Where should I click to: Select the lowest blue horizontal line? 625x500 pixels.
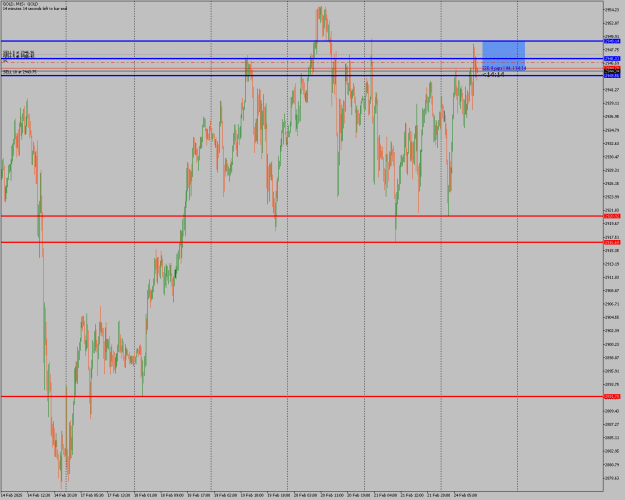[302, 75]
